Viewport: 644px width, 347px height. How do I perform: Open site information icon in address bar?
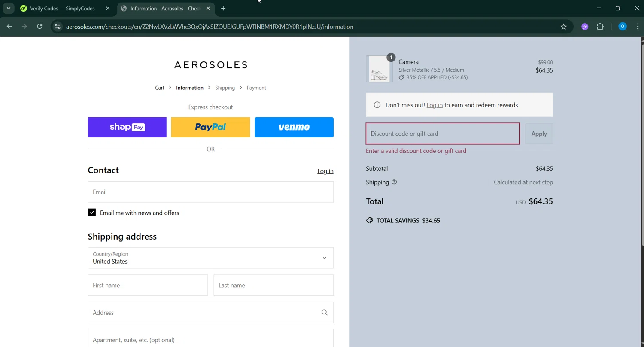point(58,27)
